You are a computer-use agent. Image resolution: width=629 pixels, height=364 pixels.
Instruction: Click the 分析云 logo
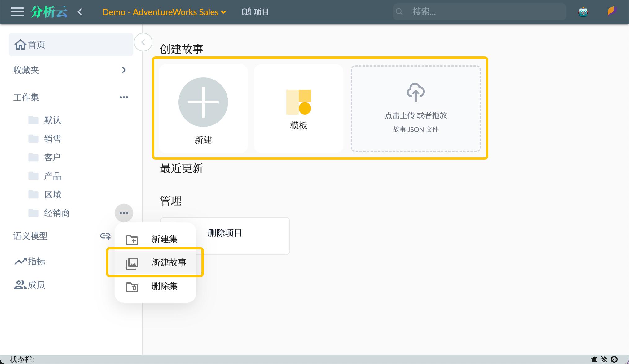tap(49, 11)
